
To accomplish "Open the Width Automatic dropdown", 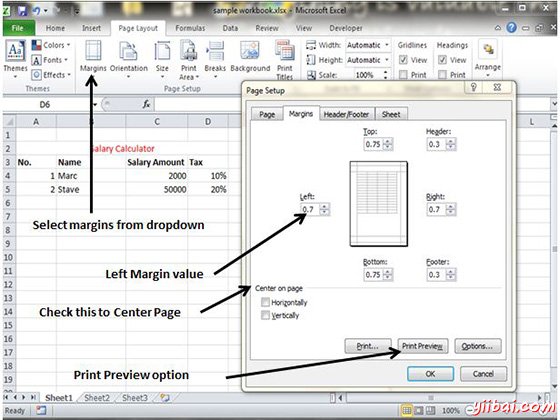I will (387, 45).
